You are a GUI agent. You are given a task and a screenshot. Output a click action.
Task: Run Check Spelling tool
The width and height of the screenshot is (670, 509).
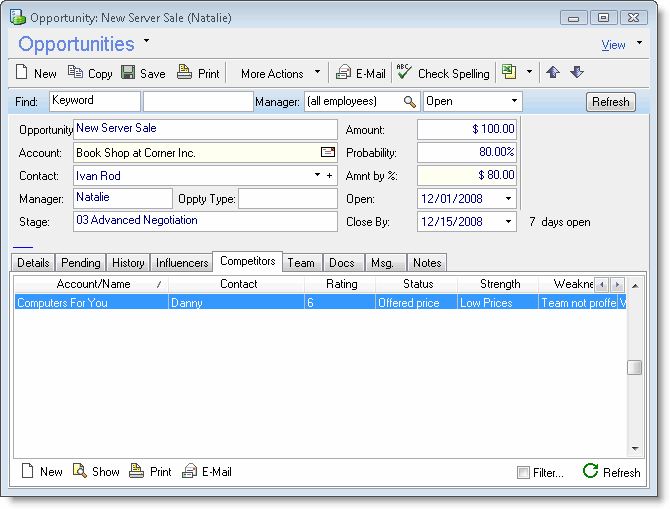coord(404,72)
